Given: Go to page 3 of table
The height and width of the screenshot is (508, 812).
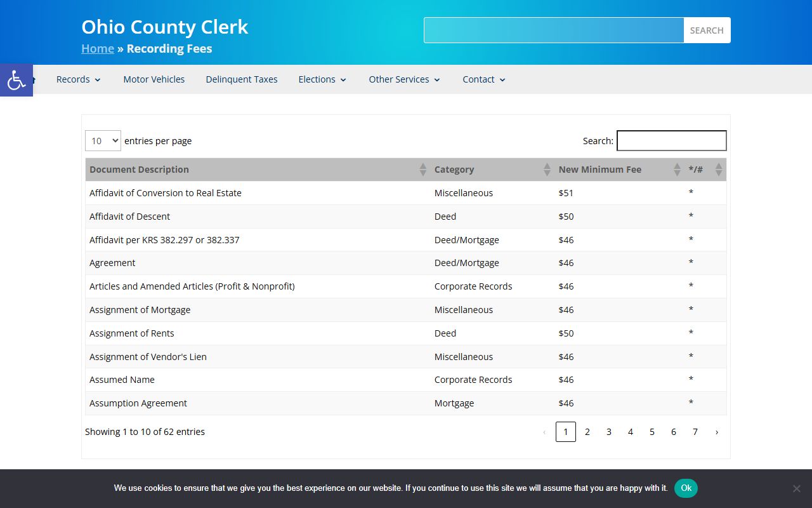Looking at the screenshot, I should tap(609, 432).
